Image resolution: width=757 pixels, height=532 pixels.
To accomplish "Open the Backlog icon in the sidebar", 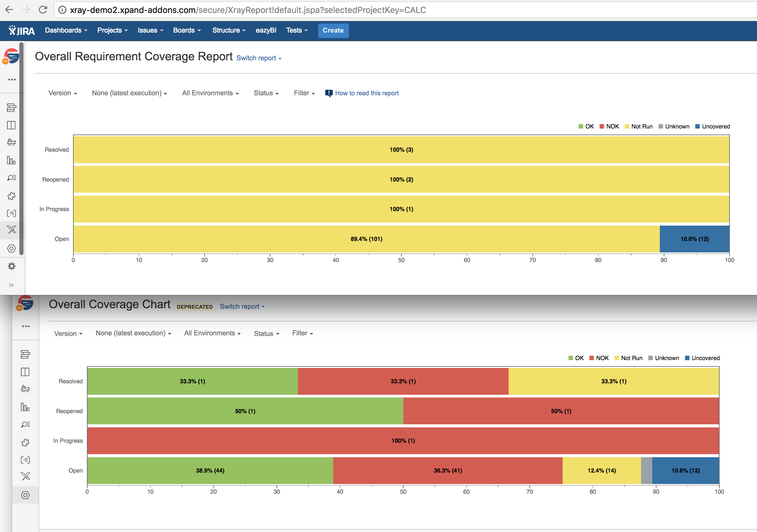I will tap(11, 108).
